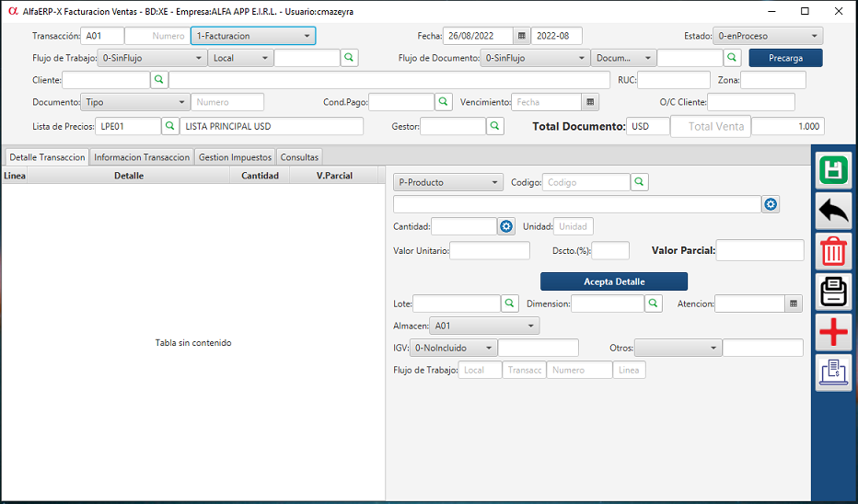Click the blue electronic document icon
The width and height of the screenshot is (858, 504).
click(x=833, y=372)
